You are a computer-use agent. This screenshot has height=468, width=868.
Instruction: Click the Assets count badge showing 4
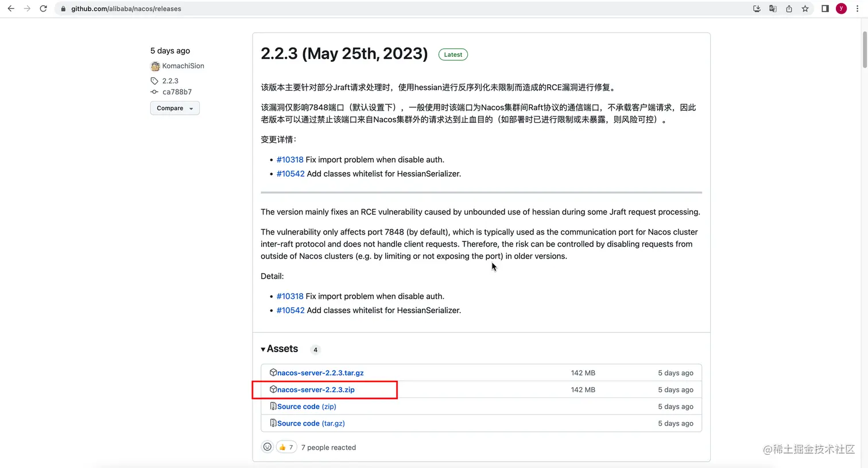315,350
